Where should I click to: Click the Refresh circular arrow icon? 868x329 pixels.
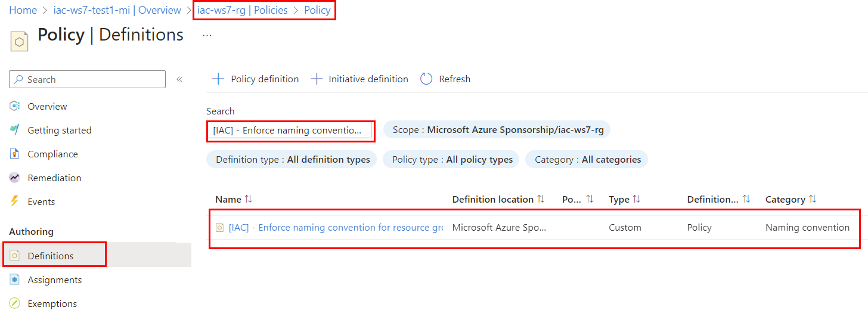click(426, 79)
